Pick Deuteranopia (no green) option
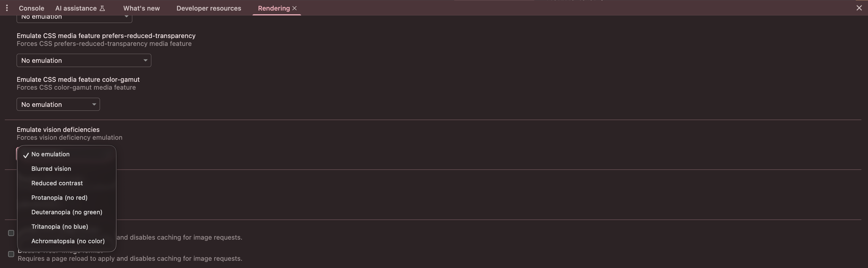The height and width of the screenshot is (268, 868). tap(67, 212)
